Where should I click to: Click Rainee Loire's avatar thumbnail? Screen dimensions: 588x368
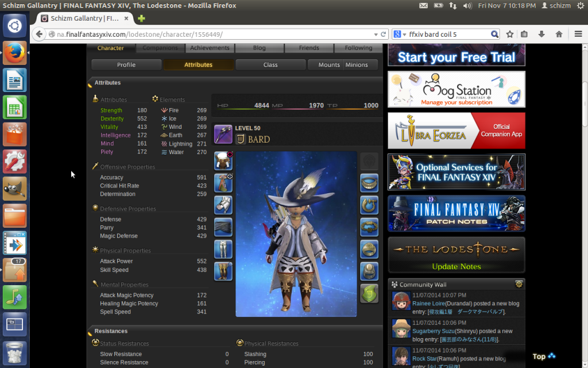(x=401, y=301)
